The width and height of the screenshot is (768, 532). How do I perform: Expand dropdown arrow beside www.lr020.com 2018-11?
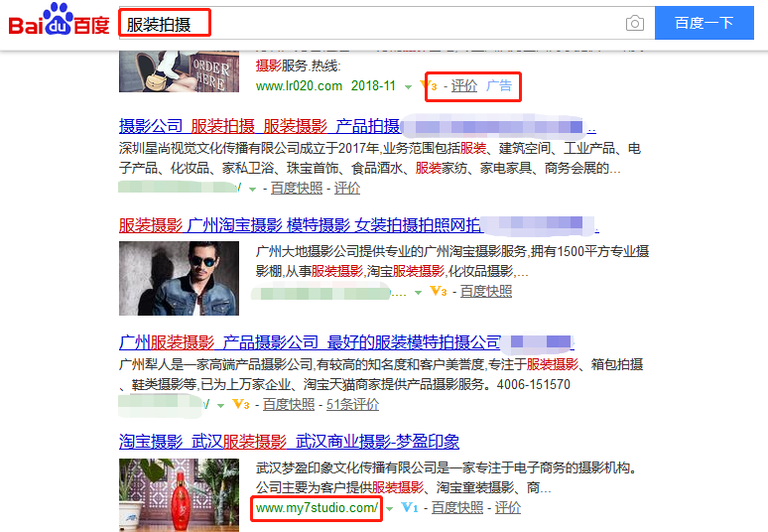click(x=408, y=87)
